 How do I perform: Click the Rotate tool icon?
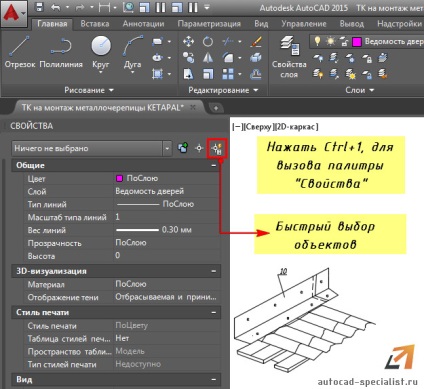click(x=208, y=42)
